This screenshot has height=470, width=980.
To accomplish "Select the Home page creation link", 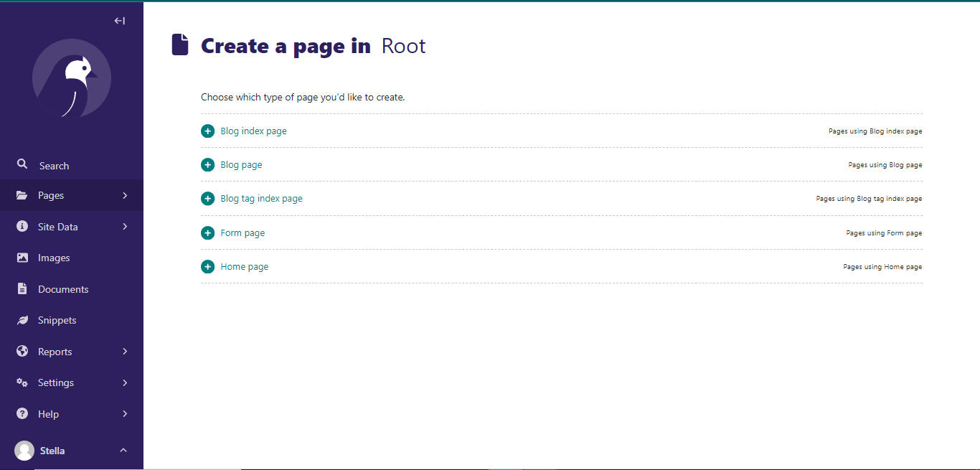I will pyautogui.click(x=244, y=266).
